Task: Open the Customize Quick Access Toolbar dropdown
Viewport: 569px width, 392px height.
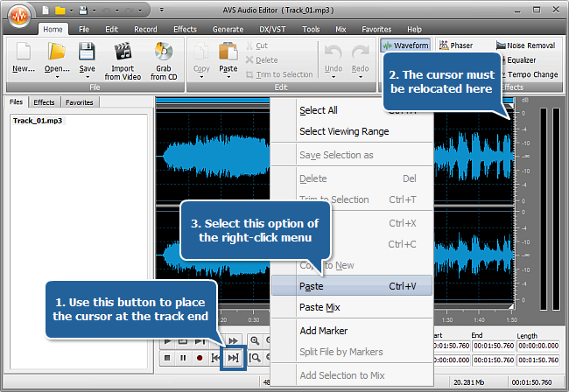Action: point(162,10)
